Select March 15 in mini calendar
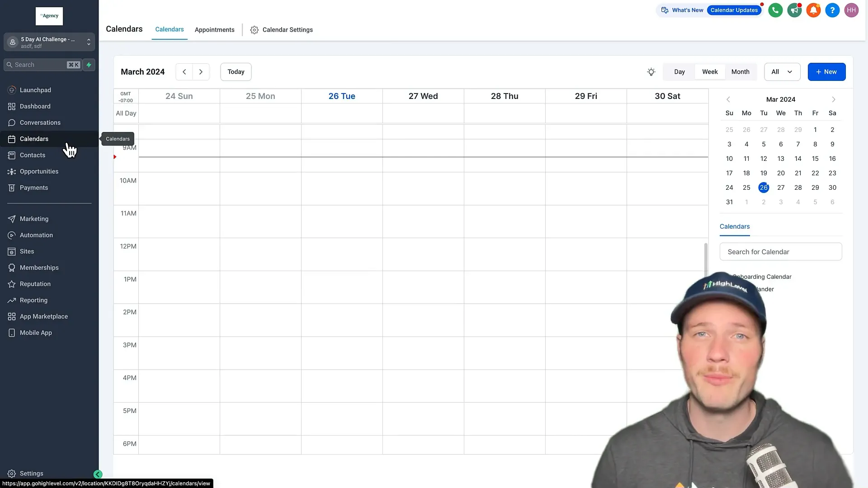 point(815,159)
